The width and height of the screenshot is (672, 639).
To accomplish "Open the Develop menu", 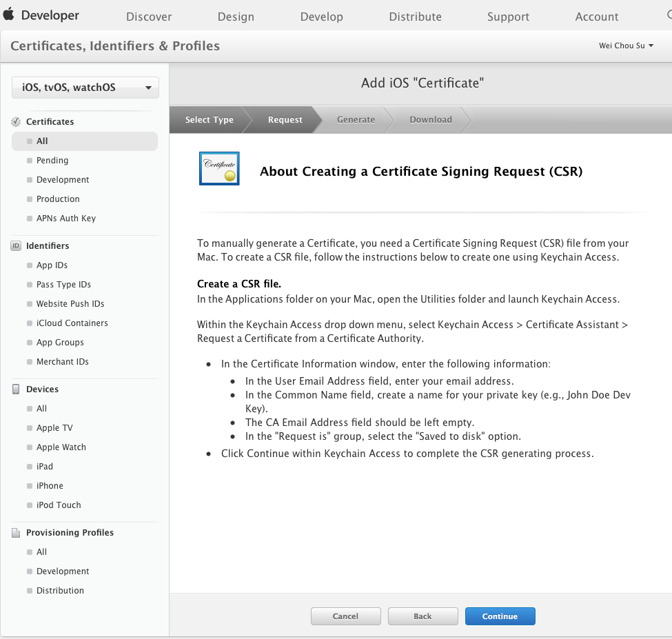I will click(321, 17).
